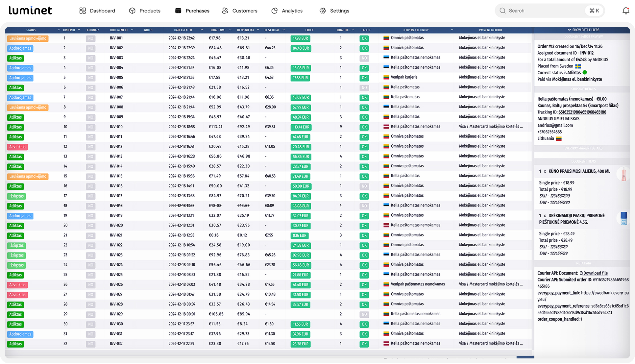Click the search magnifier icon
This screenshot has height=364, width=635.
502,11
